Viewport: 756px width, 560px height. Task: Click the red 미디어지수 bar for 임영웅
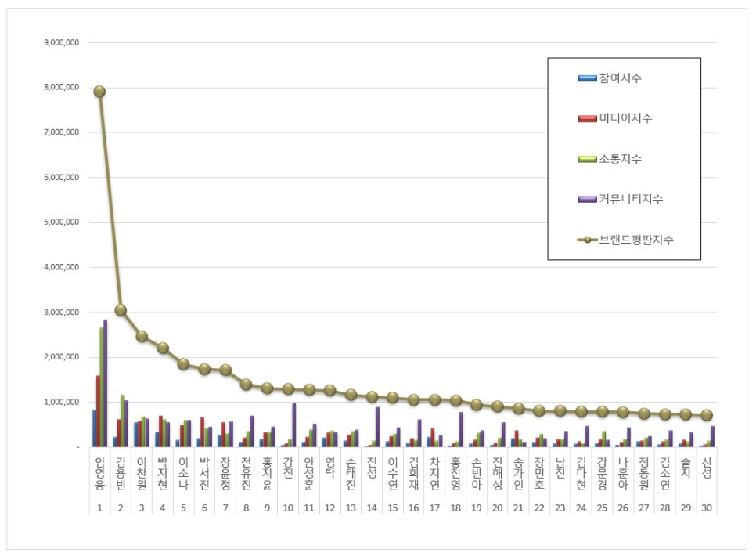pos(98,411)
